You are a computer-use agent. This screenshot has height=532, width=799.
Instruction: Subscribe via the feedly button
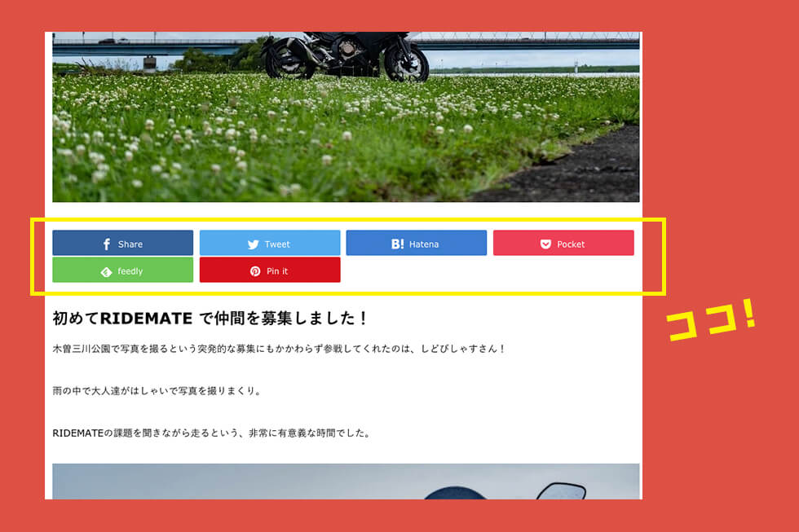click(123, 270)
